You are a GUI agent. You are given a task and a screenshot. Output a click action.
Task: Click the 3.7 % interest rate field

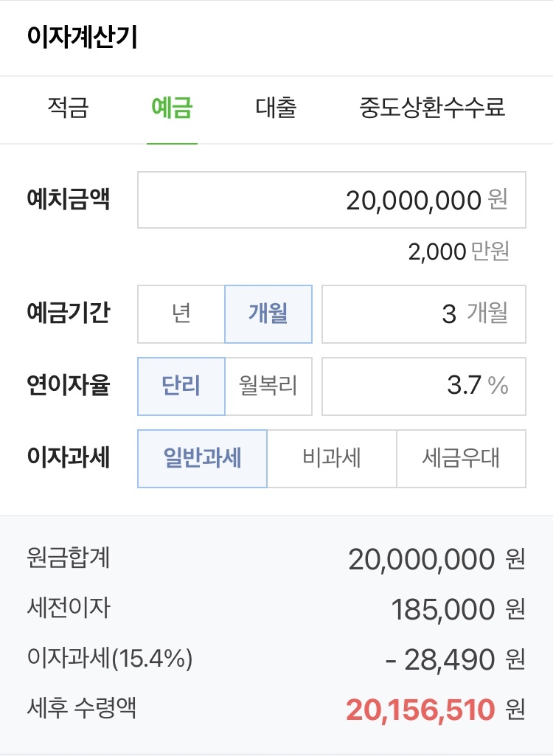click(x=424, y=386)
